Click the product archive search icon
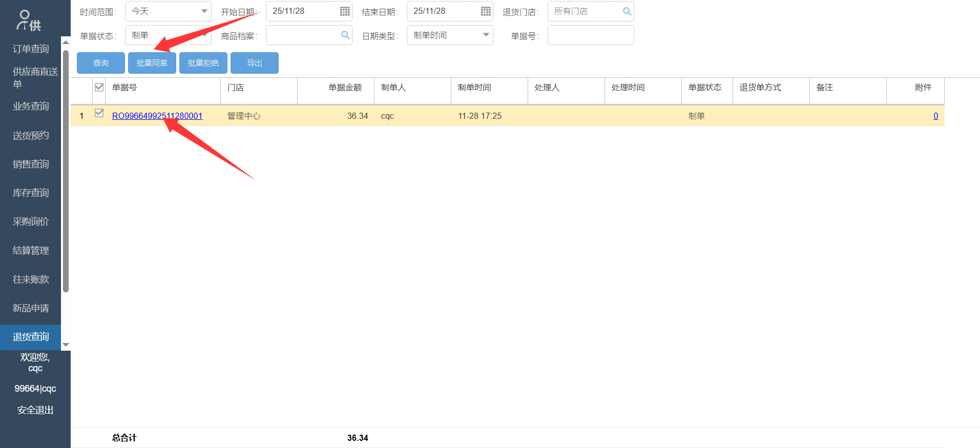The image size is (980, 448). pyautogui.click(x=345, y=35)
